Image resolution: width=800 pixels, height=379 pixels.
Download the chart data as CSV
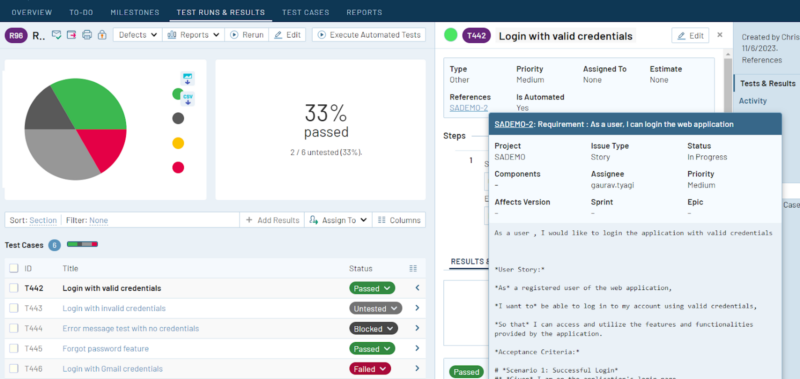coord(188,98)
